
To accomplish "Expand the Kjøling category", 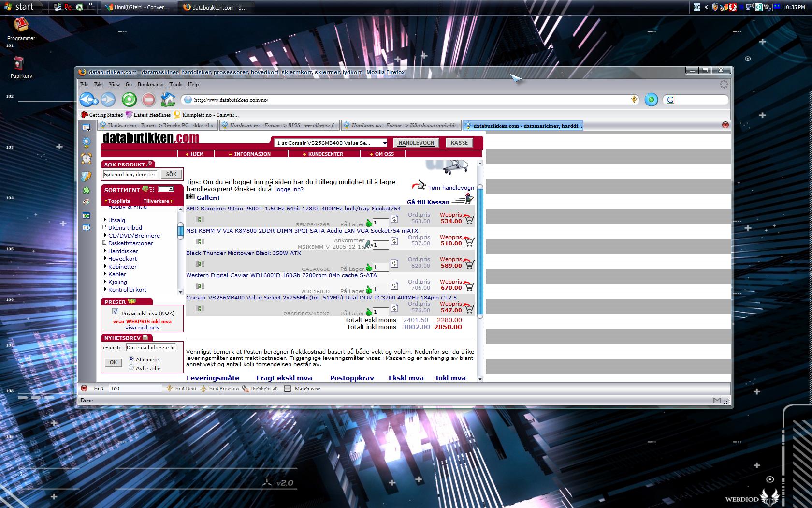I will (x=105, y=282).
